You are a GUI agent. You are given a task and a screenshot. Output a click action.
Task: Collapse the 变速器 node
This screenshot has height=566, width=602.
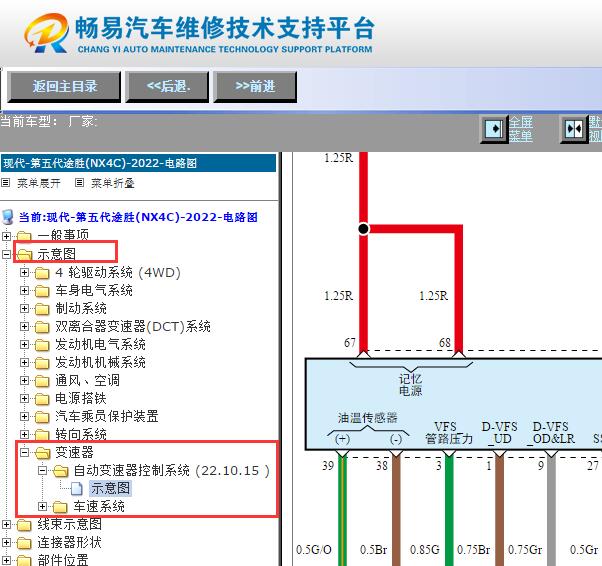click(24, 453)
